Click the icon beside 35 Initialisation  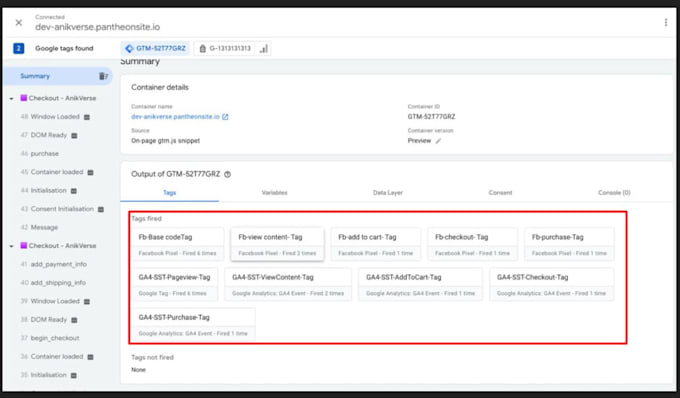point(74,375)
